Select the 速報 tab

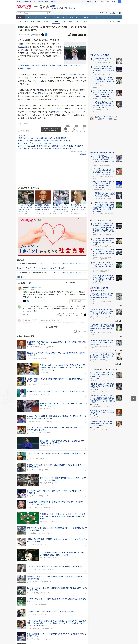click(x=28, y=17)
